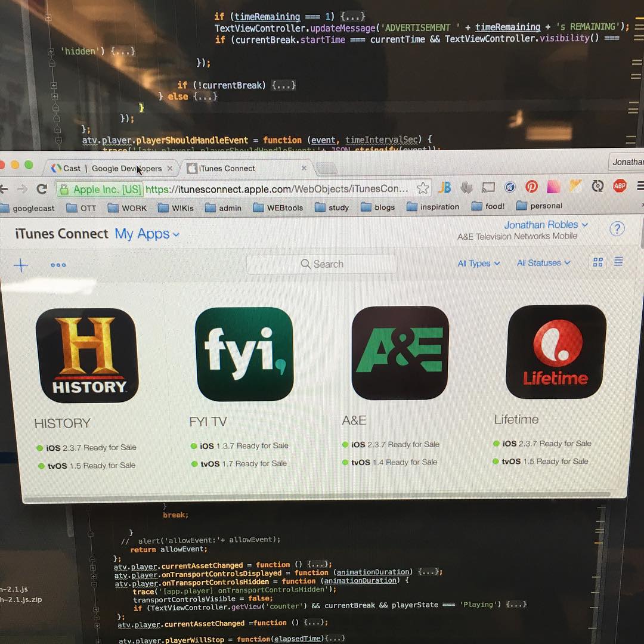Click the Pinterest extension icon
The height and width of the screenshot is (644, 644).
pos(531,187)
